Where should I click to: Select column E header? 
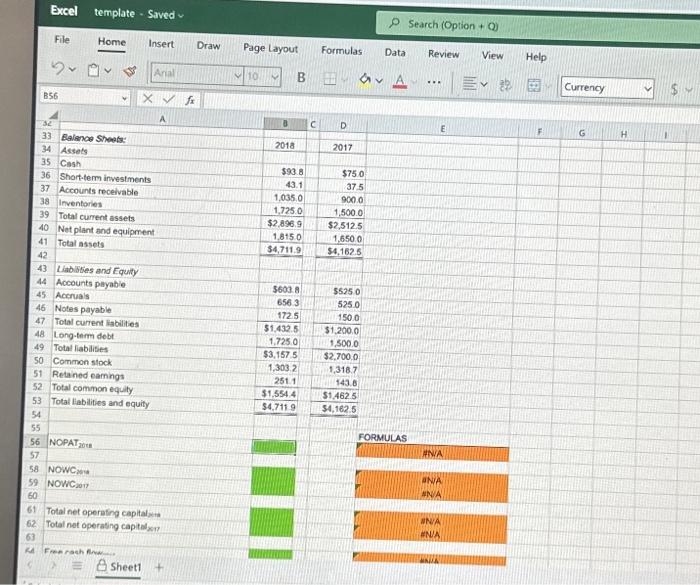442,129
